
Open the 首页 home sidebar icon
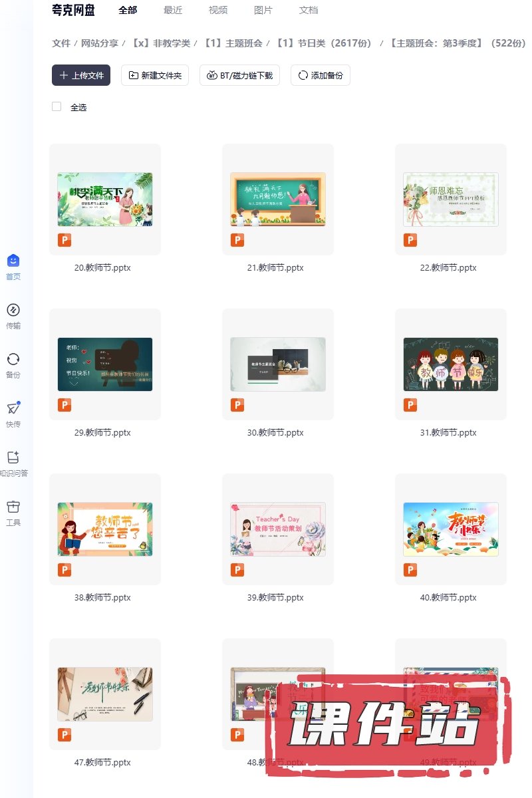pyautogui.click(x=13, y=261)
